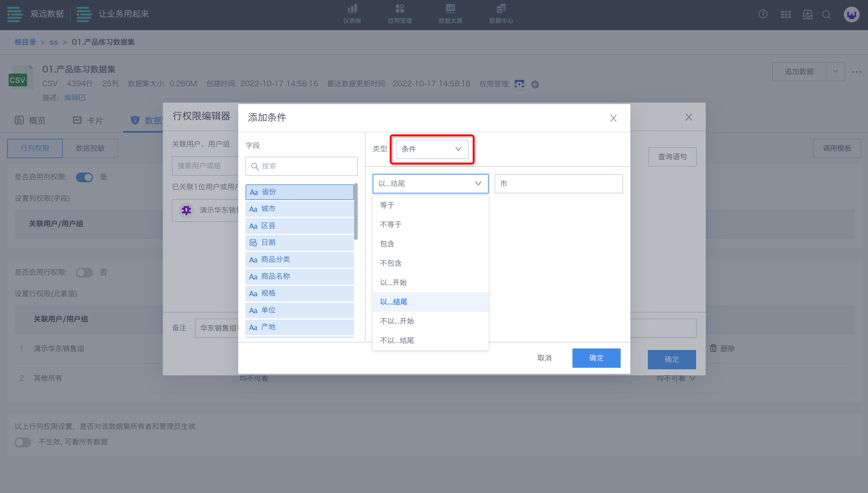Close the 行权限编辑器 dialog
The image size is (868, 493).
[x=689, y=117]
